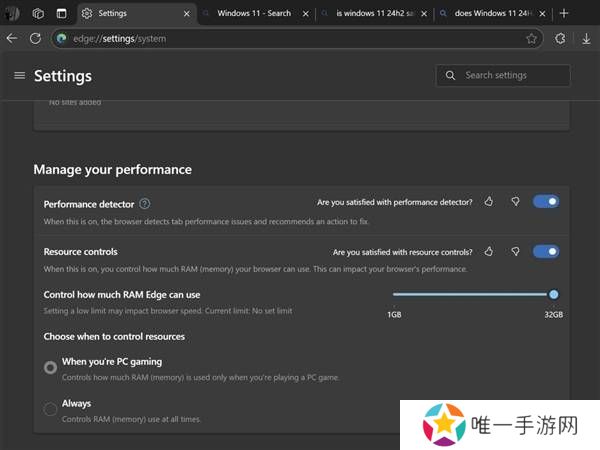Open the Performance detector help icon
The width and height of the screenshot is (600, 450).
click(145, 204)
